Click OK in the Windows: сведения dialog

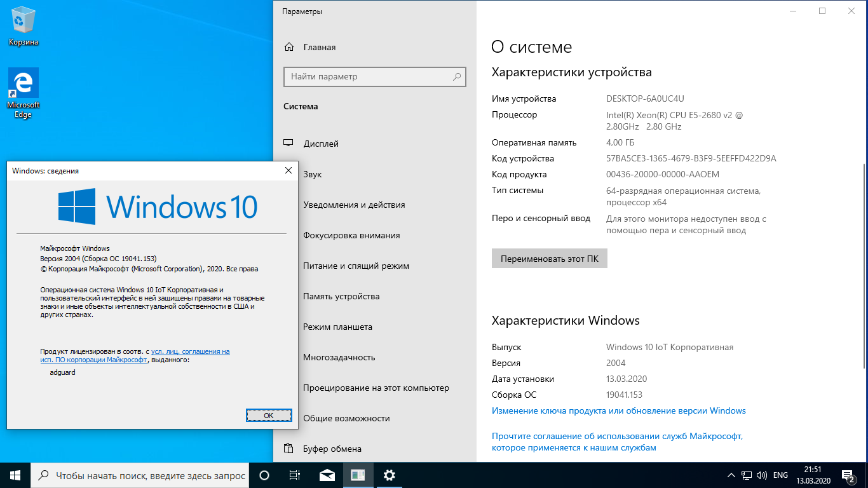click(x=269, y=415)
